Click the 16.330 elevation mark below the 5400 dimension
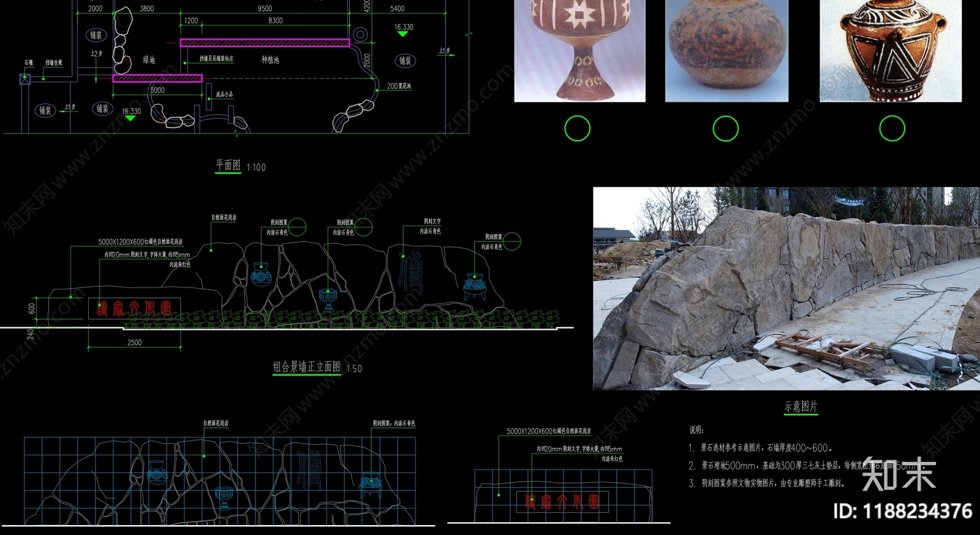Screen dimensions: 980x535 click(403, 30)
